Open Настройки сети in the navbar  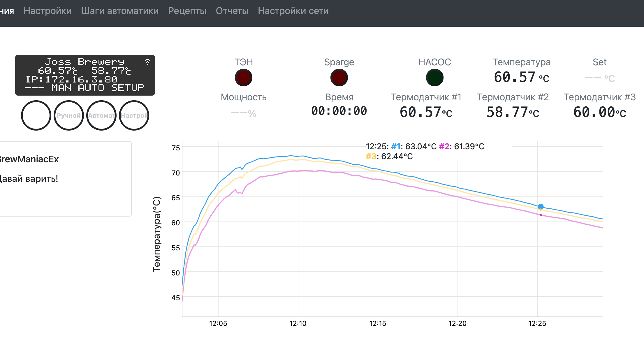click(x=293, y=11)
